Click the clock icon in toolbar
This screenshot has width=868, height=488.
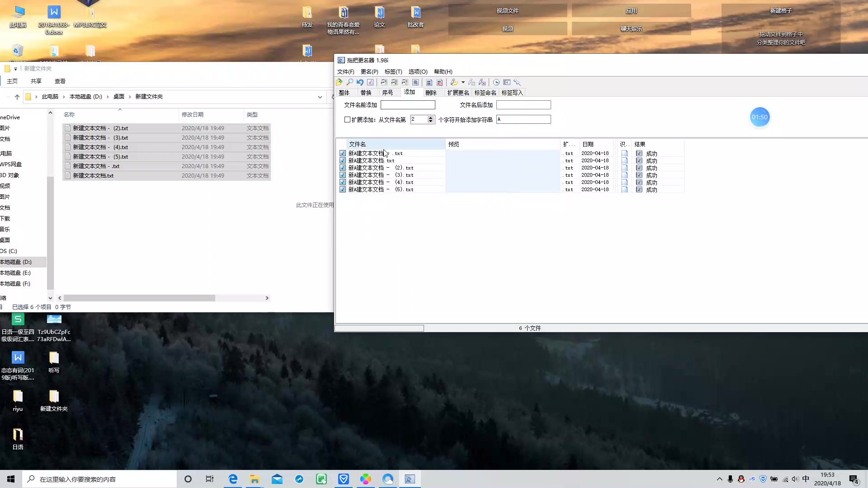[496, 82]
